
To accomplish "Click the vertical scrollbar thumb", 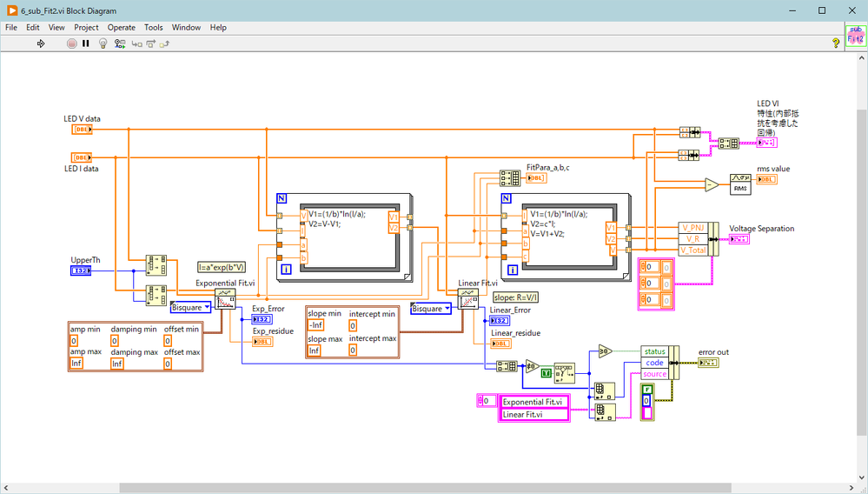I will coord(862,272).
